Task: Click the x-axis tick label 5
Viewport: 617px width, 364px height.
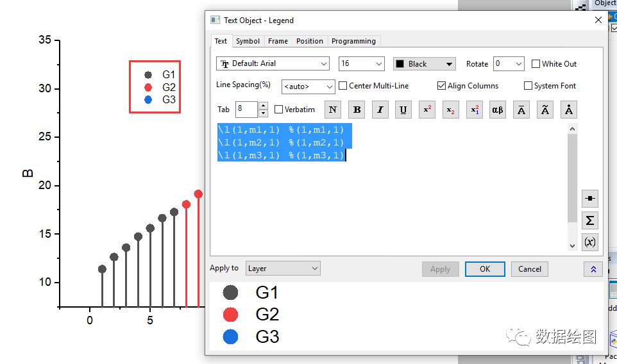Action: point(150,320)
